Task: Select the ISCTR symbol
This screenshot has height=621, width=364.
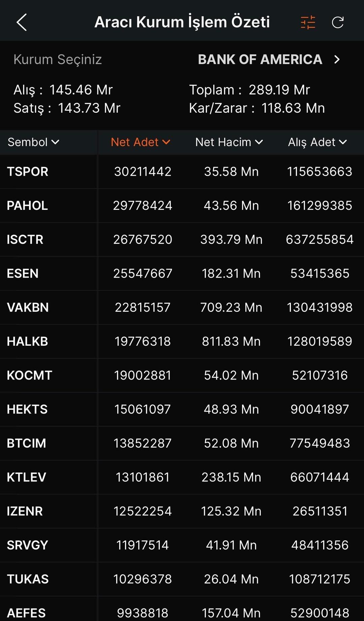Action: click(25, 239)
